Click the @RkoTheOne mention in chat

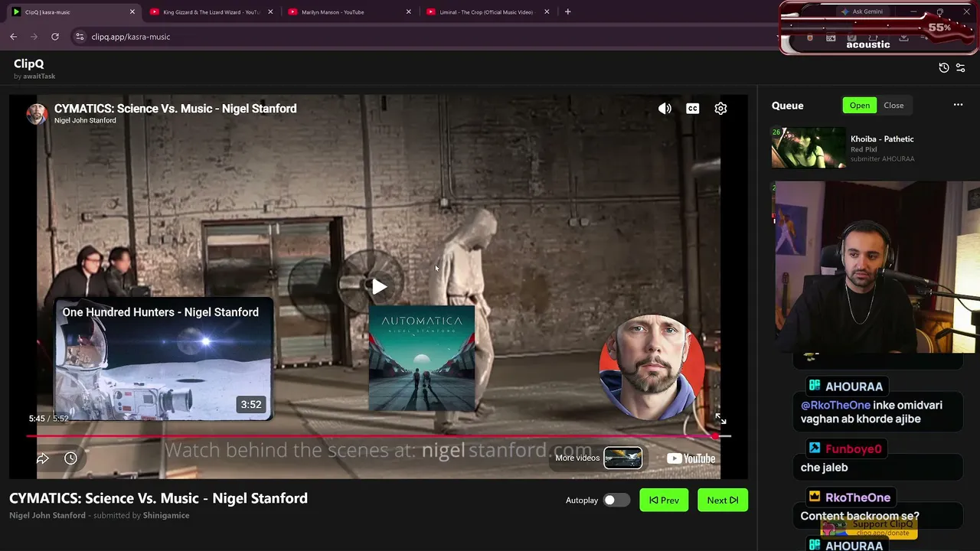click(835, 406)
